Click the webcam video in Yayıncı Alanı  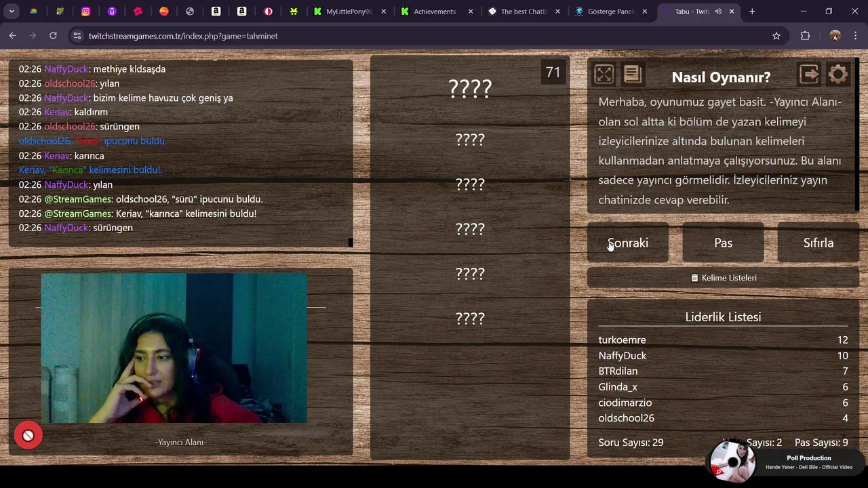[174, 348]
